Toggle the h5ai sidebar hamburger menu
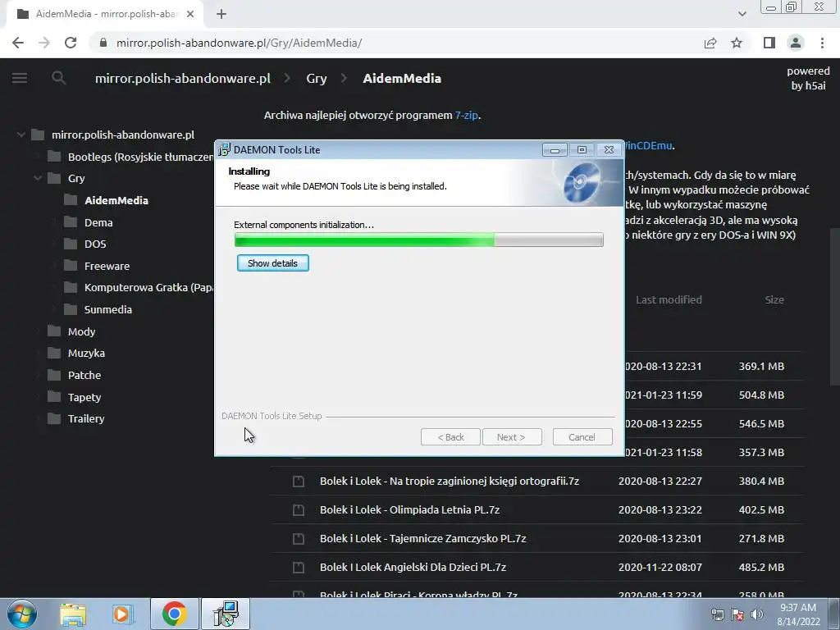The image size is (840, 630). click(x=20, y=78)
